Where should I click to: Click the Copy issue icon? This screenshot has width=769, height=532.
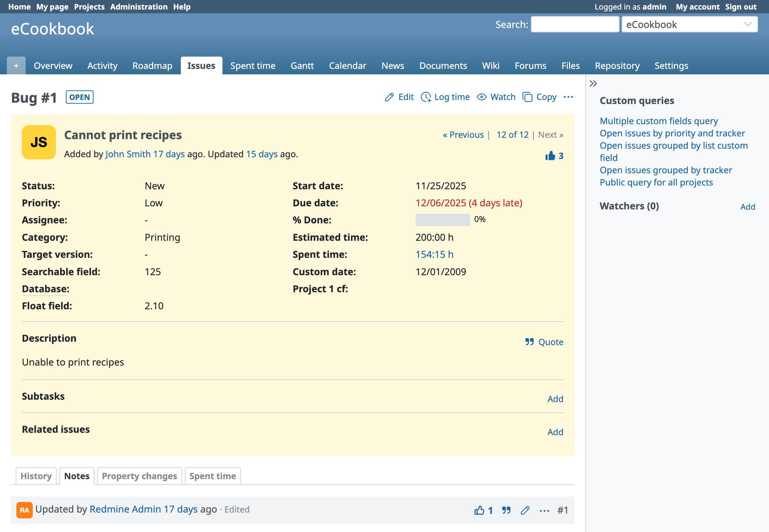(x=527, y=97)
